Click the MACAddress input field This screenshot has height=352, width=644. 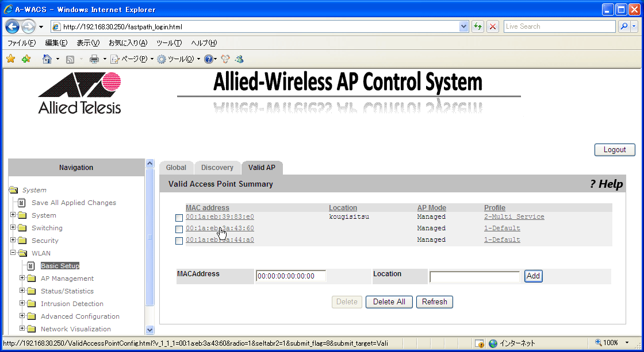pos(291,276)
